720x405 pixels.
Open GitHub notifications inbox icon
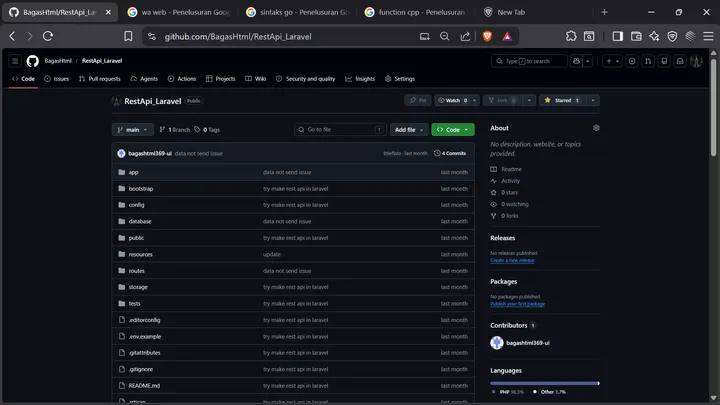(680, 61)
